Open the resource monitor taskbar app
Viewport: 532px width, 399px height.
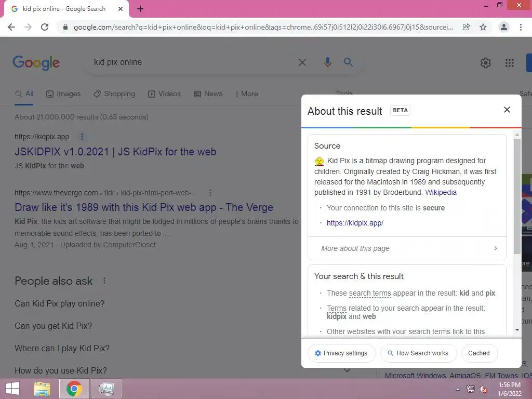pyautogui.click(x=106, y=389)
